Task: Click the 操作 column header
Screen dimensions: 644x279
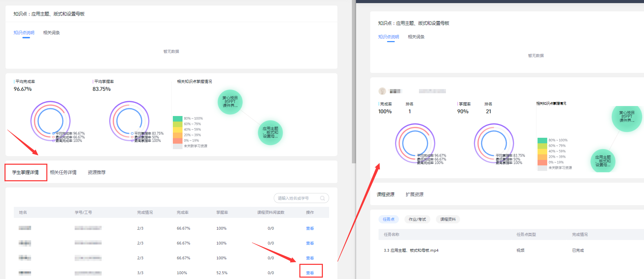Action: [x=310, y=212]
